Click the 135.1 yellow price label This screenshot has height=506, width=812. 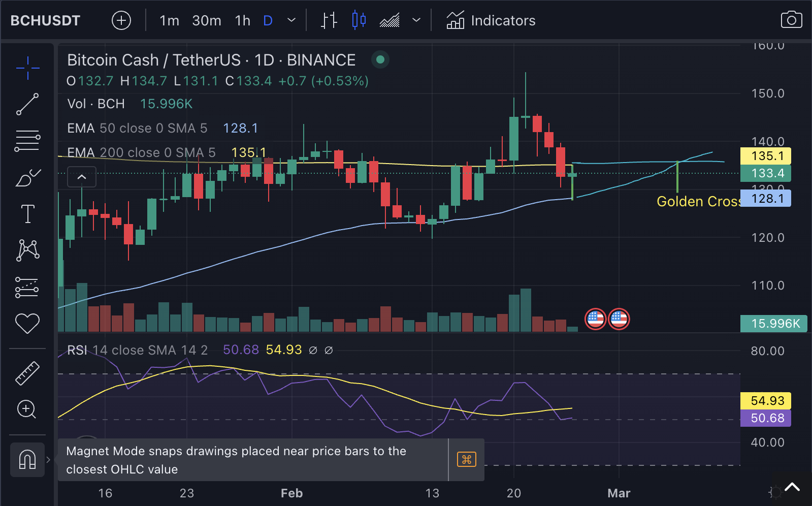coord(766,156)
